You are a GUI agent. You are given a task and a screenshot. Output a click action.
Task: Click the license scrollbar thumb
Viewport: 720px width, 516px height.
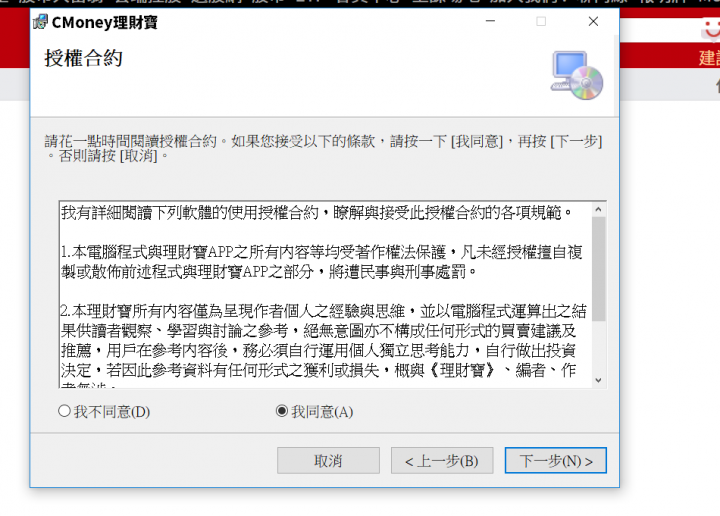pyautogui.click(x=598, y=269)
